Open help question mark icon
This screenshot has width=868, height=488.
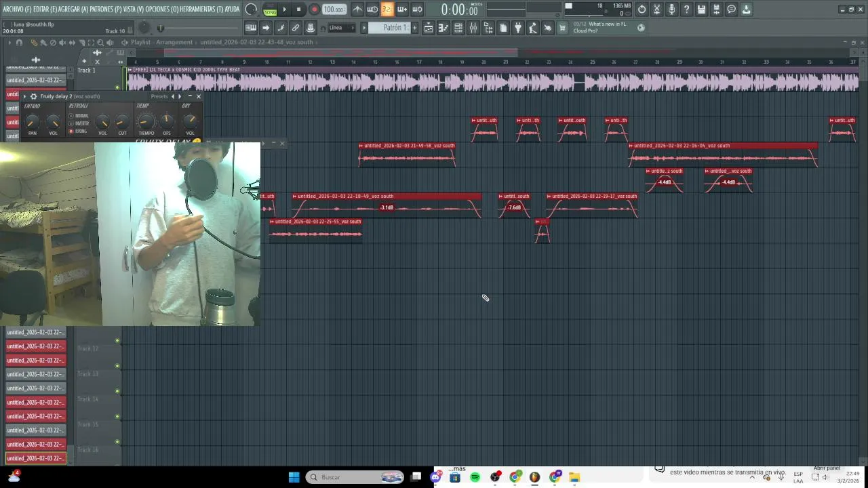tap(686, 9)
